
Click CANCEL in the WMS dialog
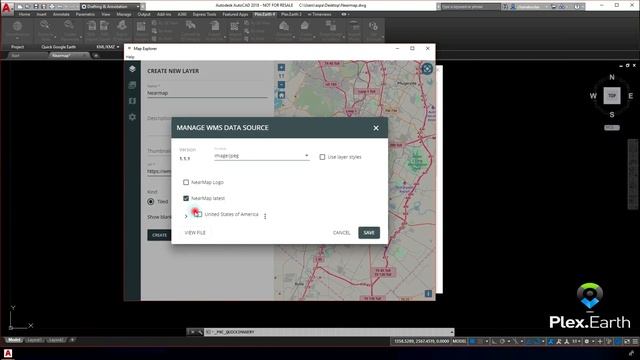[342, 233]
